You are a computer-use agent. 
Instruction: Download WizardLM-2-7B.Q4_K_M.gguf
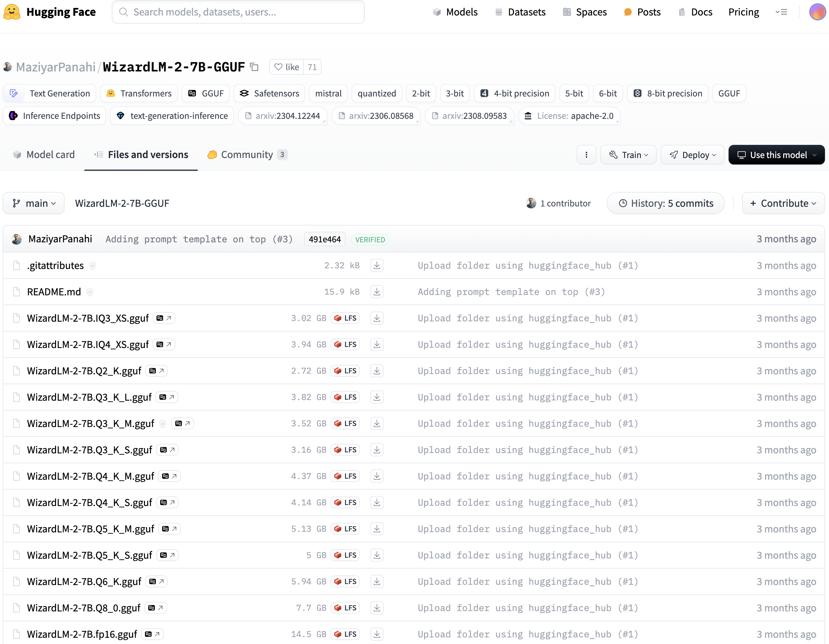click(377, 476)
